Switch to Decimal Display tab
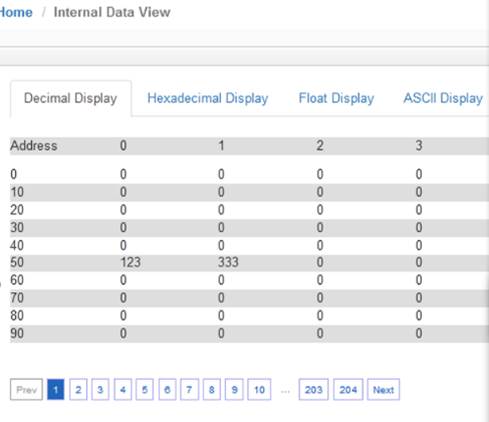The width and height of the screenshot is (489, 422). pyautogui.click(x=71, y=98)
